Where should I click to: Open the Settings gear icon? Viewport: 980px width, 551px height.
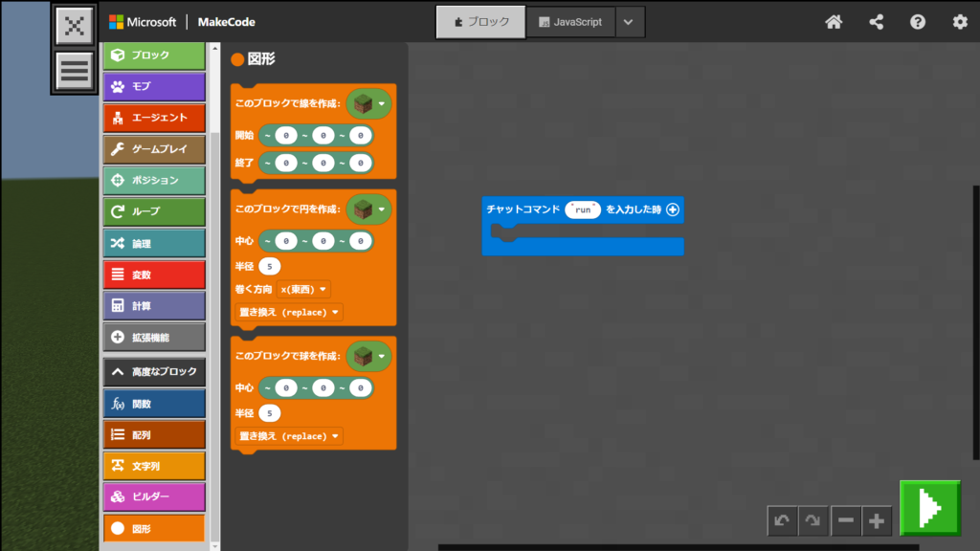(960, 22)
